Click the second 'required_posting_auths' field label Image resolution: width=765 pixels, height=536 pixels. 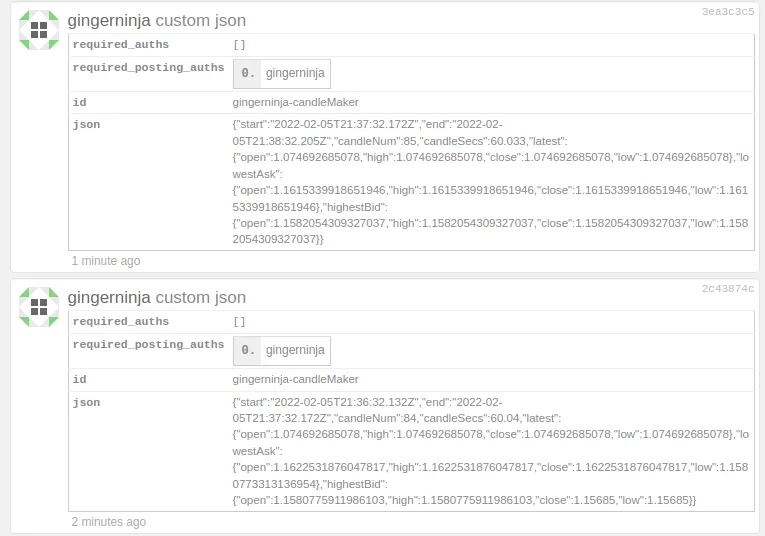(148, 345)
